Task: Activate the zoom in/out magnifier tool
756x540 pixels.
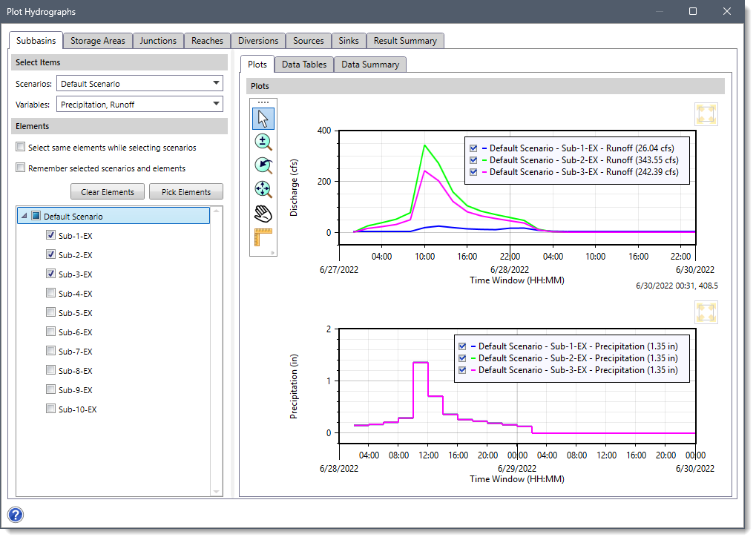Action: (x=263, y=142)
